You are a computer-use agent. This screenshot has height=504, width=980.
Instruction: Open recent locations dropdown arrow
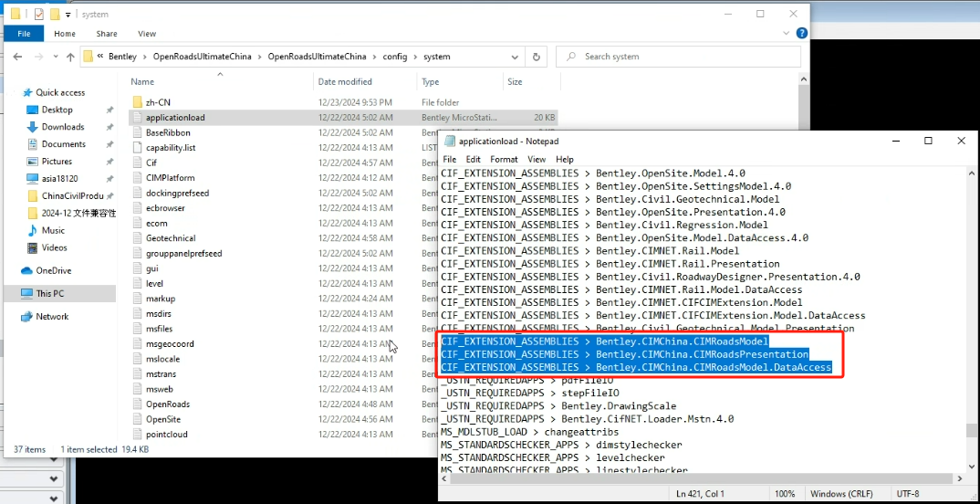click(x=55, y=57)
